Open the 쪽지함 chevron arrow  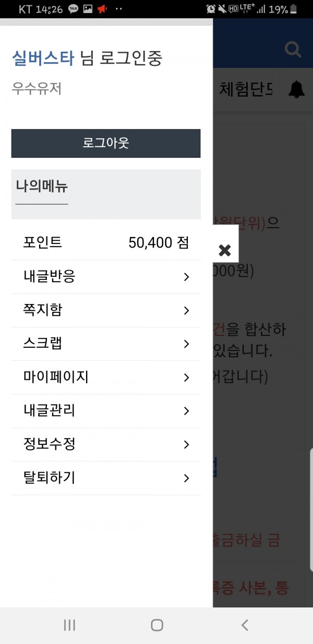click(186, 310)
